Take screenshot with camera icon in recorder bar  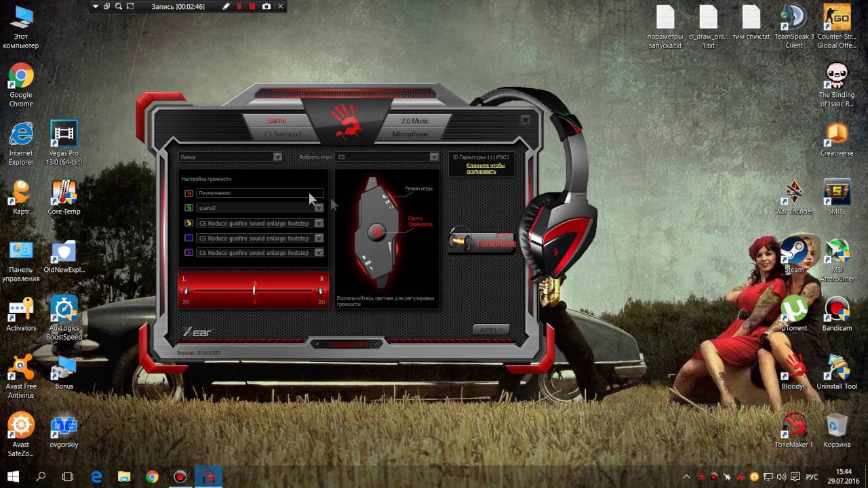(266, 6)
